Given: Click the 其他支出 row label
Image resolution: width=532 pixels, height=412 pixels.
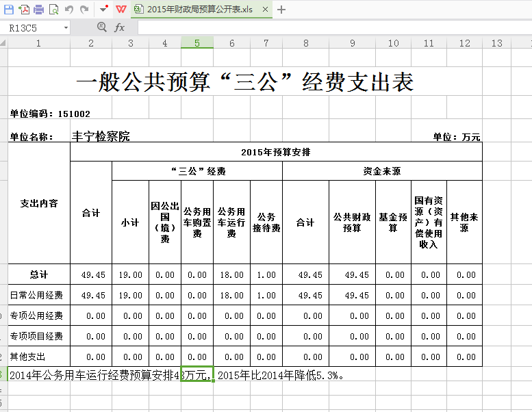Looking at the screenshot, I should pyautogui.click(x=39, y=357).
